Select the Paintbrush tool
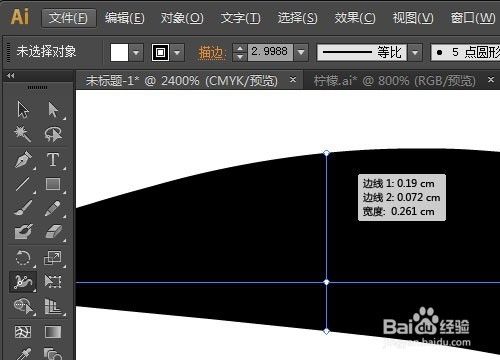Screen dimensions: 500x360 pos(23,208)
